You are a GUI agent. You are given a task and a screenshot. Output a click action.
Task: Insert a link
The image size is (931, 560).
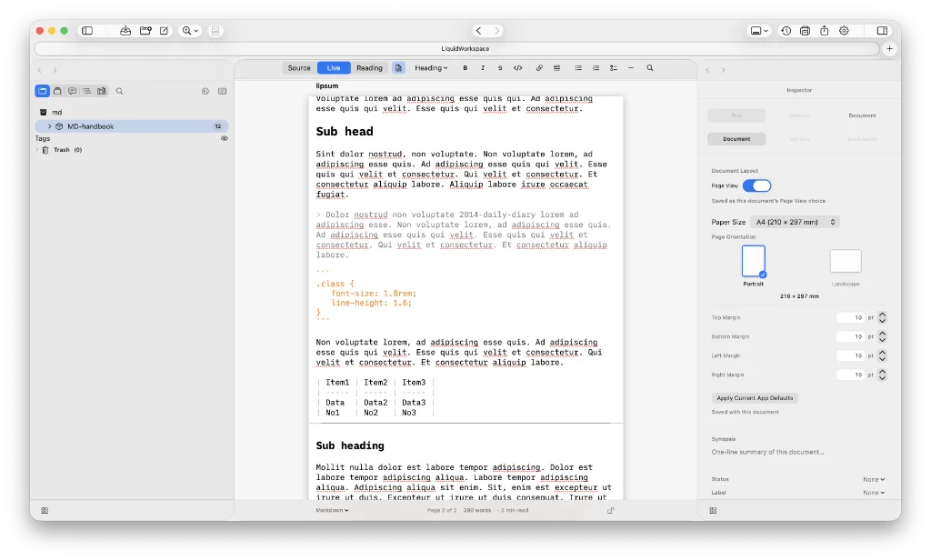pyautogui.click(x=539, y=68)
